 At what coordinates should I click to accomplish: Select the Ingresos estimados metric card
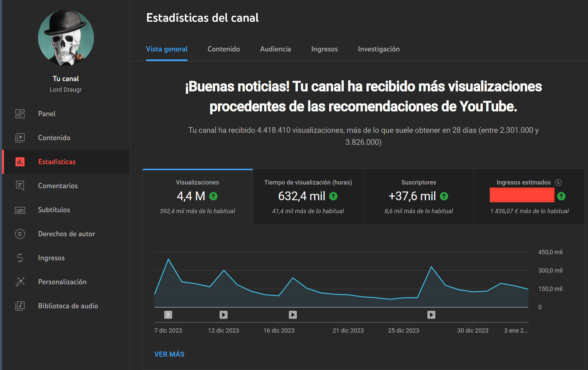click(529, 196)
